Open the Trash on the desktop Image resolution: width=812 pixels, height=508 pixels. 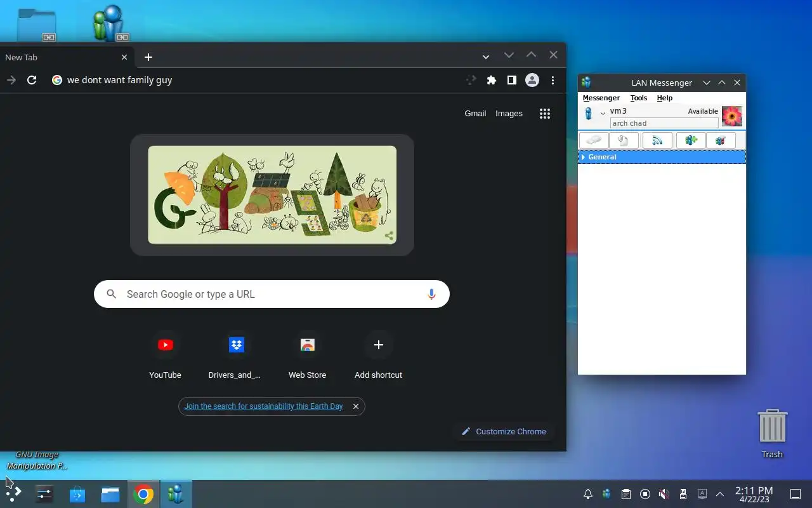772,433
